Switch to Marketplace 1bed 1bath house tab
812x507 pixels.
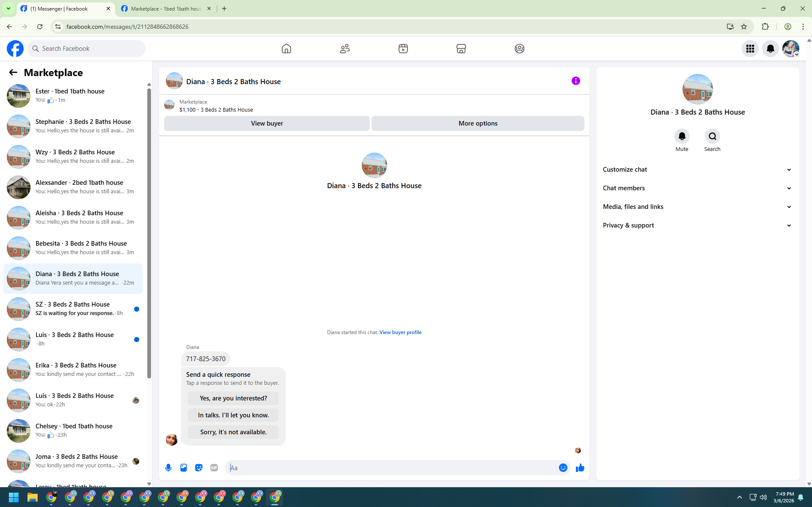166,8
